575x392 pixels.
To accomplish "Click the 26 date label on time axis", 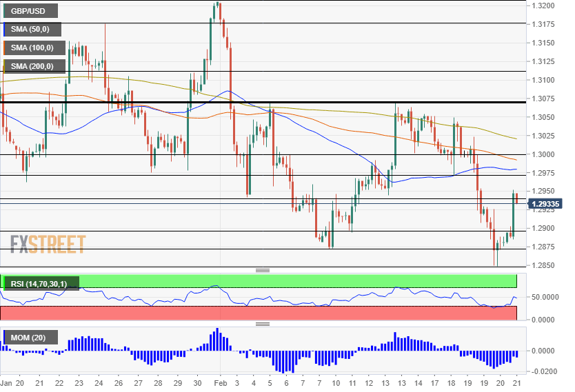I will pos(119,383).
